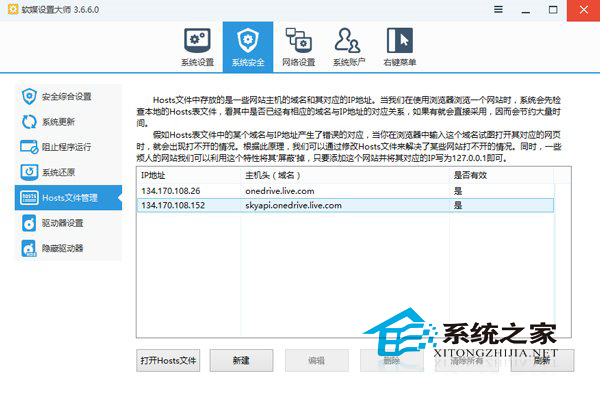Image resolution: width=600 pixels, height=394 pixels.
Task: Click the 隐藏驱动器 sidebar icon
Action: click(29, 248)
